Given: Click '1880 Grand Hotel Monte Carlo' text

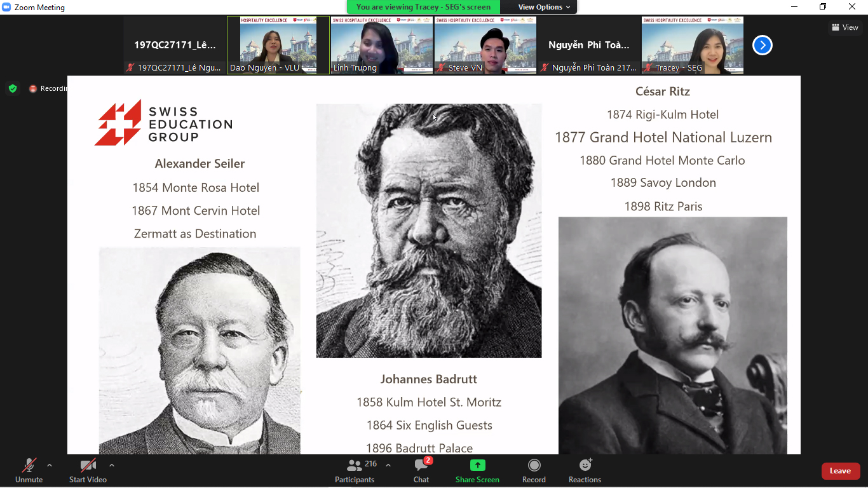Looking at the screenshot, I should pyautogui.click(x=662, y=160).
